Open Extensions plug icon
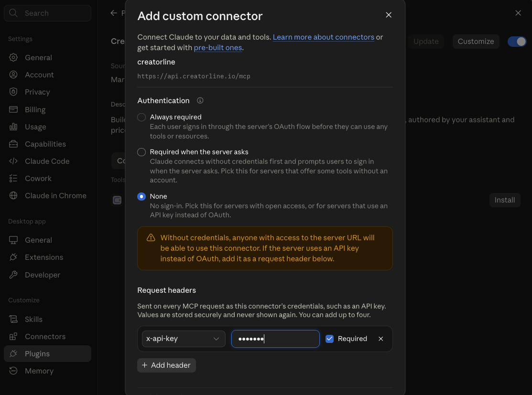This screenshot has width=532, height=395. [13, 257]
